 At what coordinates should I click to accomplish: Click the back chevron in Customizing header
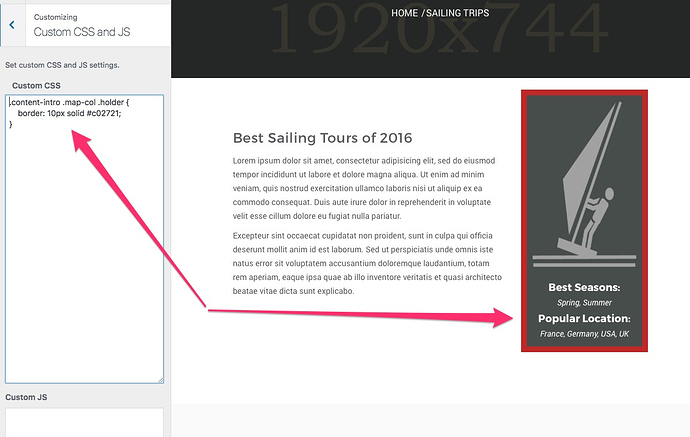click(12, 25)
